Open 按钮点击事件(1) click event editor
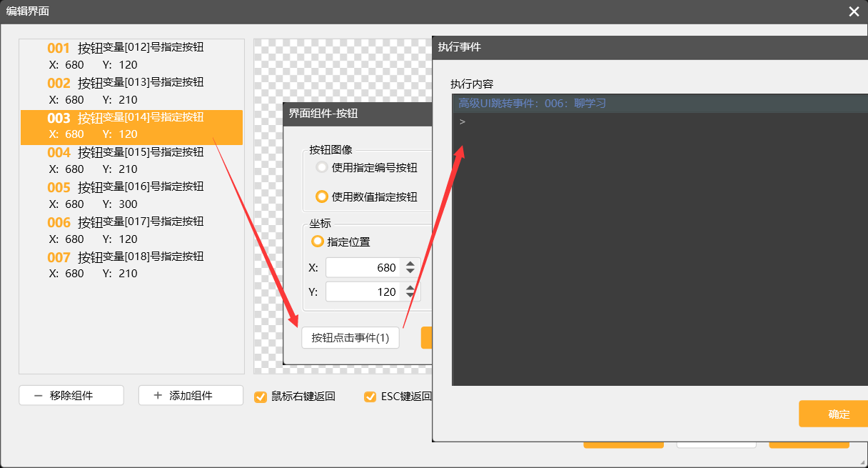 tap(350, 338)
